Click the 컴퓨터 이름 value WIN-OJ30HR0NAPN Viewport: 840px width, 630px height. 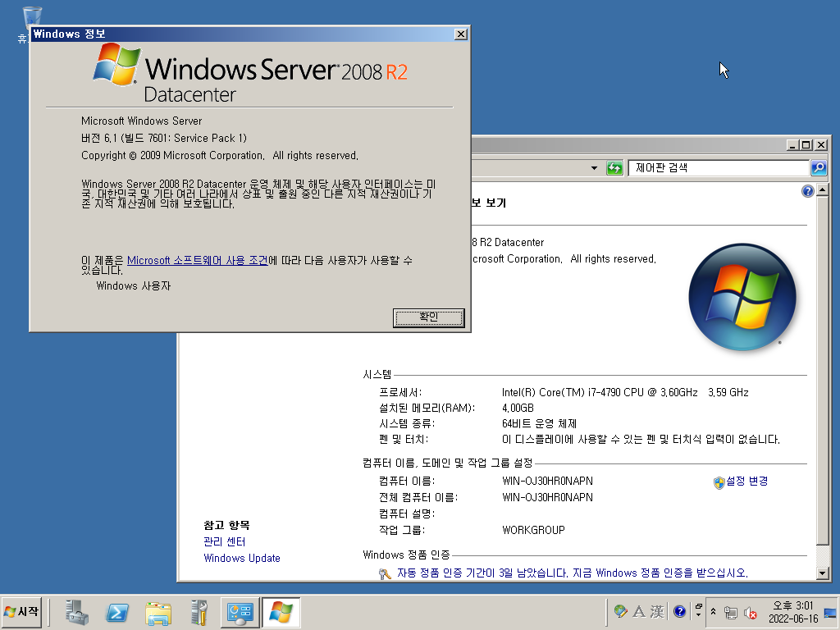click(547, 481)
